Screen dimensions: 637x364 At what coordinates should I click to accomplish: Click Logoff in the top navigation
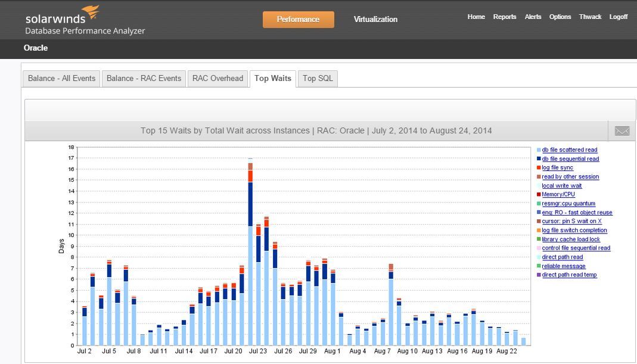click(x=618, y=17)
